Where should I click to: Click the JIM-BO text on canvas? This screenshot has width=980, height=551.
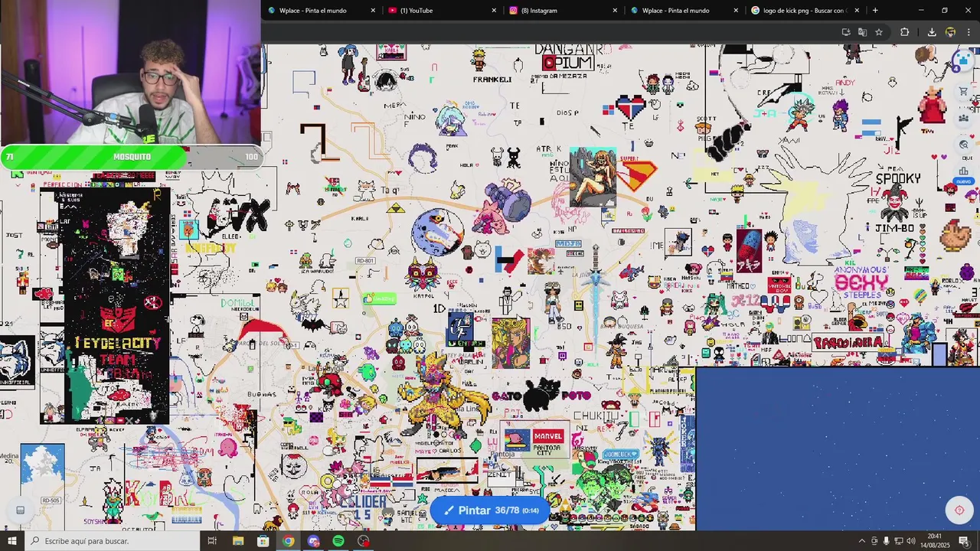(894, 228)
